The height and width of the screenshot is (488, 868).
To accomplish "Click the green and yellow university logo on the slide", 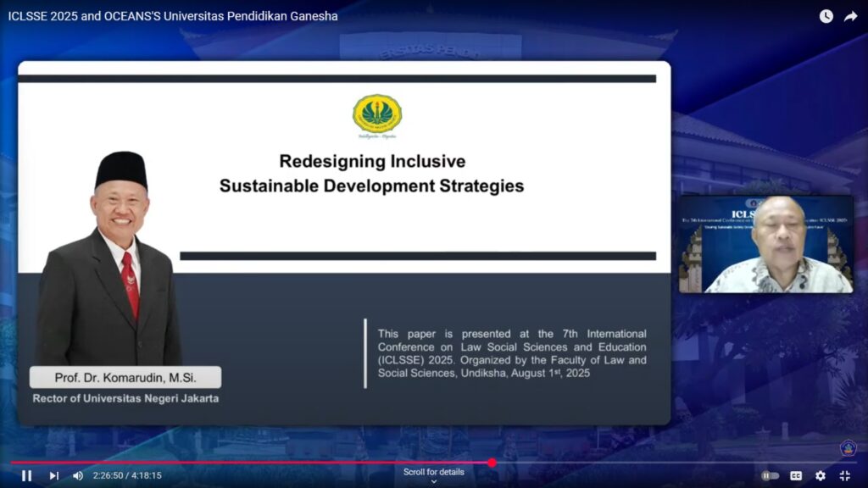I will [377, 116].
